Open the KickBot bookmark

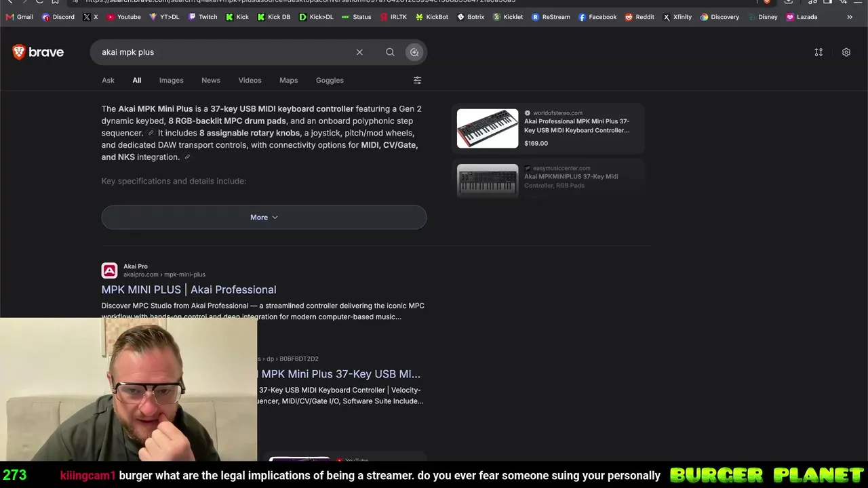click(x=432, y=17)
